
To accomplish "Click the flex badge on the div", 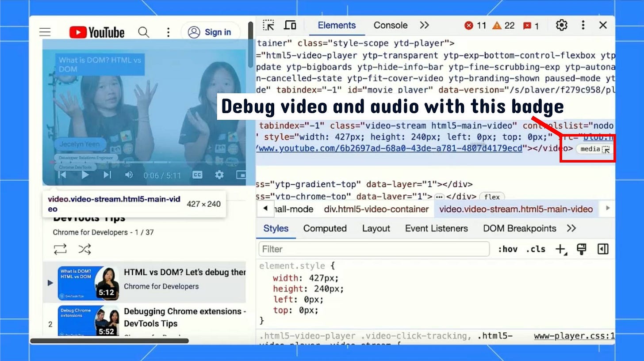I will click(492, 197).
